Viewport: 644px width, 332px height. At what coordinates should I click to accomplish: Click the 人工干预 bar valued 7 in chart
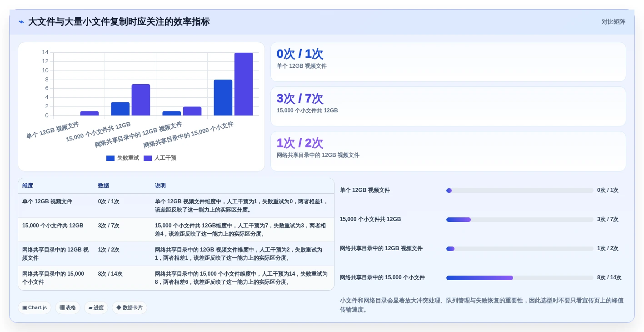click(x=141, y=100)
